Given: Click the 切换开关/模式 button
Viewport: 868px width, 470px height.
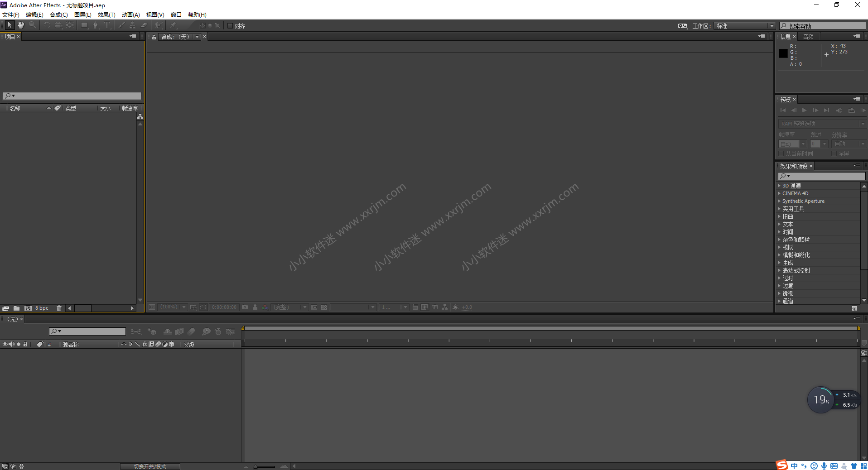Looking at the screenshot, I should [x=150, y=466].
